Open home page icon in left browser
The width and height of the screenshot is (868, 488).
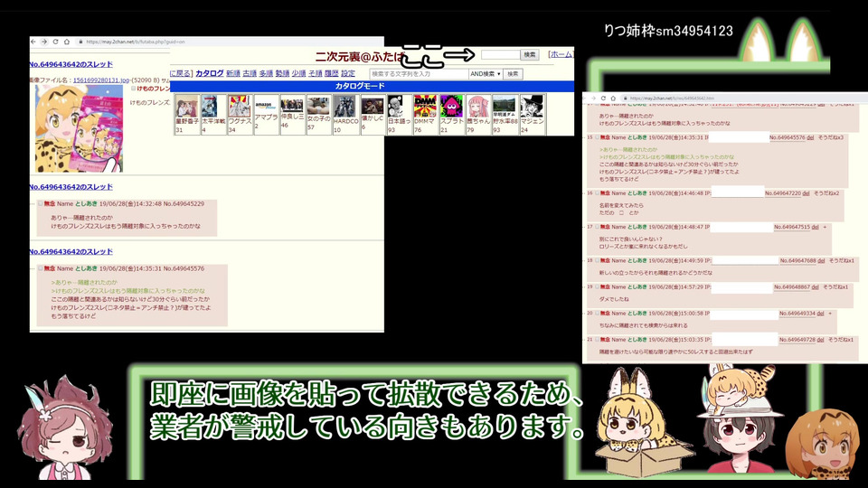coord(66,42)
